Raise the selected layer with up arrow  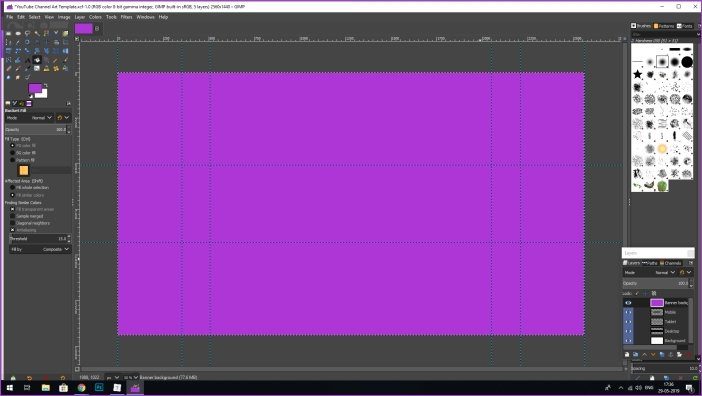point(644,354)
